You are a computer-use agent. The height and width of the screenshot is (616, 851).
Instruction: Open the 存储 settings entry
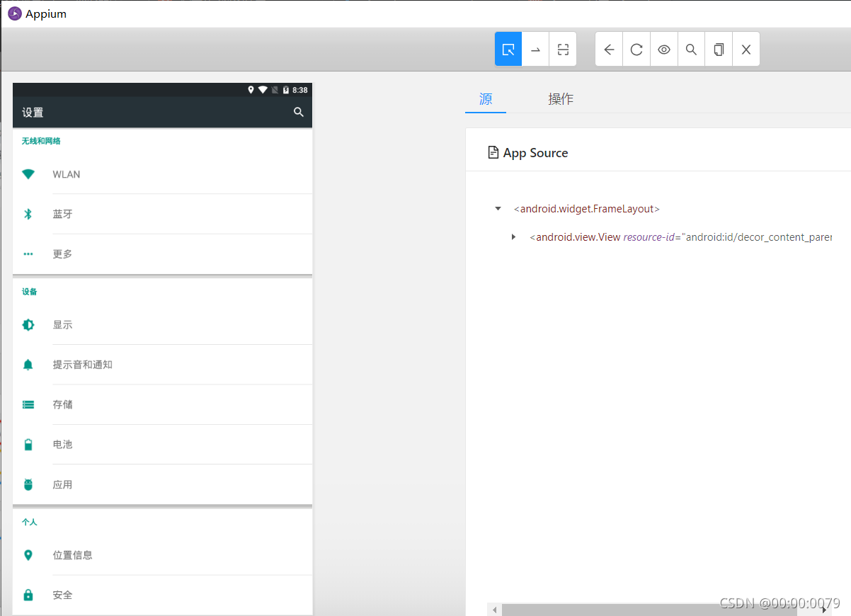(x=162, y=404)
